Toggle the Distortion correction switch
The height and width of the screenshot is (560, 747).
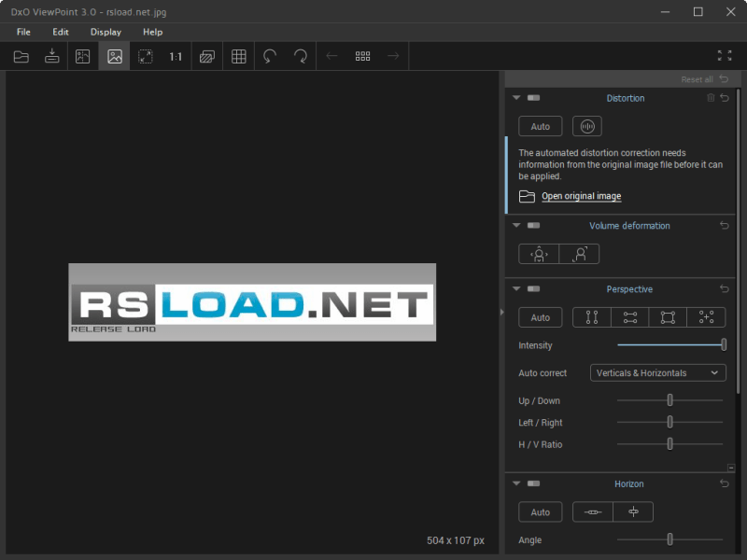coord(533,98)
